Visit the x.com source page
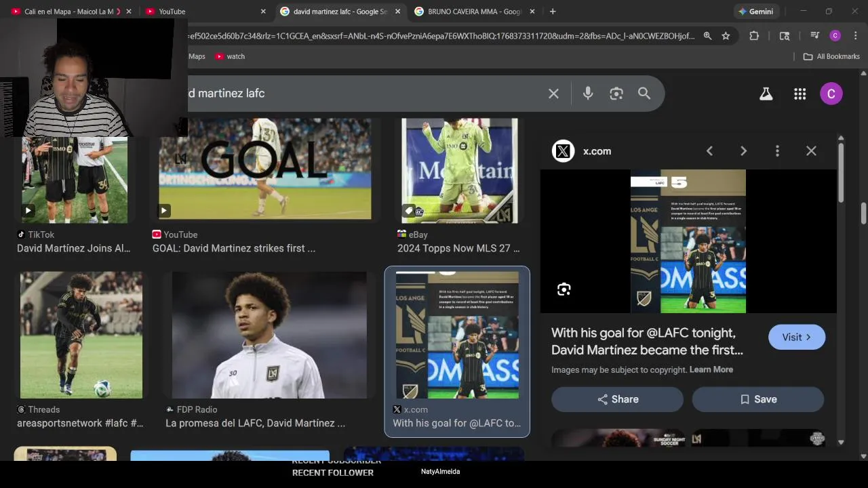Image resolution: width=868 pixels, height=488 pixels. point(797,337)
